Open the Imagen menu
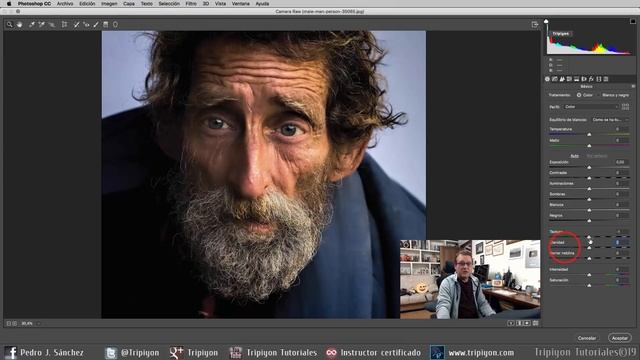Image resolution: width=640 pixels, height=360 pixels. click(x=109, y=4)
